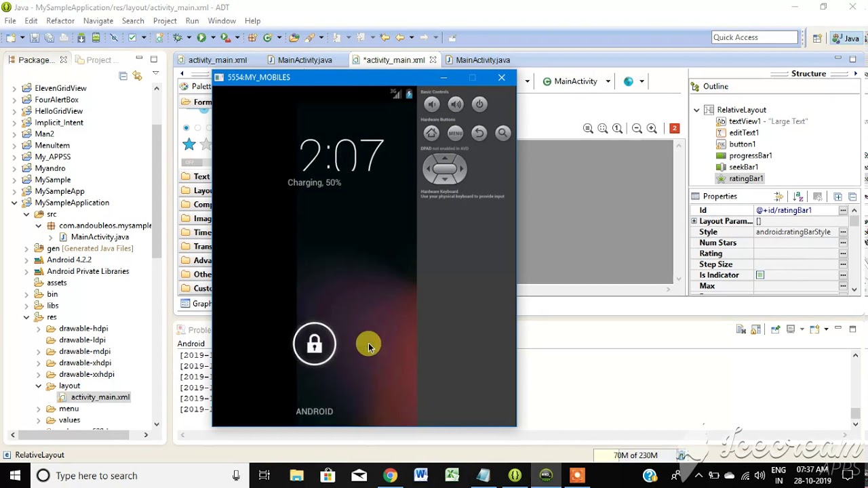Image resolution: width=868 pixels, height=488 pixels.
Task: Open the Navigate menu
Action: (98, 21)
